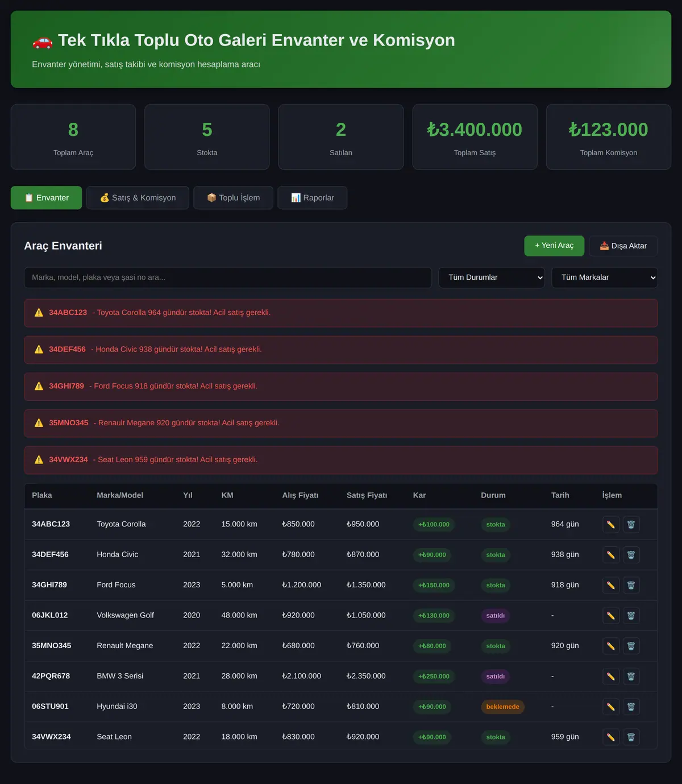The width and height of the screenshot is (682, 784).
Task: Export inventory with Dışa Aktar button
Action: (x=623, y=246)
